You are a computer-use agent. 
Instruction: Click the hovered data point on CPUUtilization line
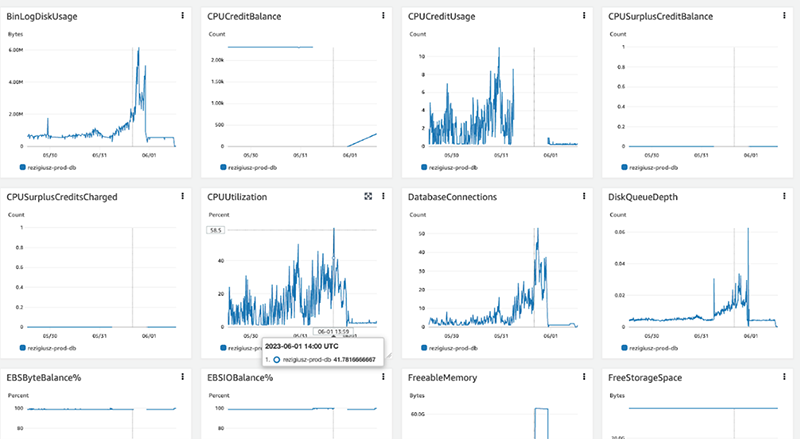334,258
